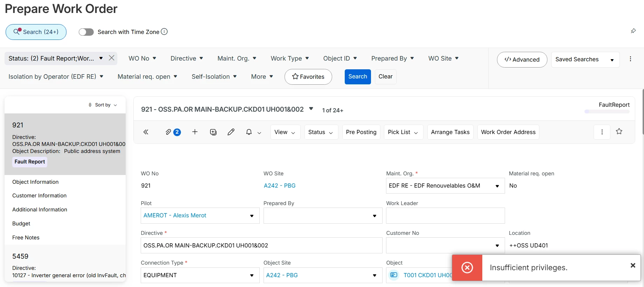
Task: Open the Status dropdown in toolbar
Action: [321, 132]
